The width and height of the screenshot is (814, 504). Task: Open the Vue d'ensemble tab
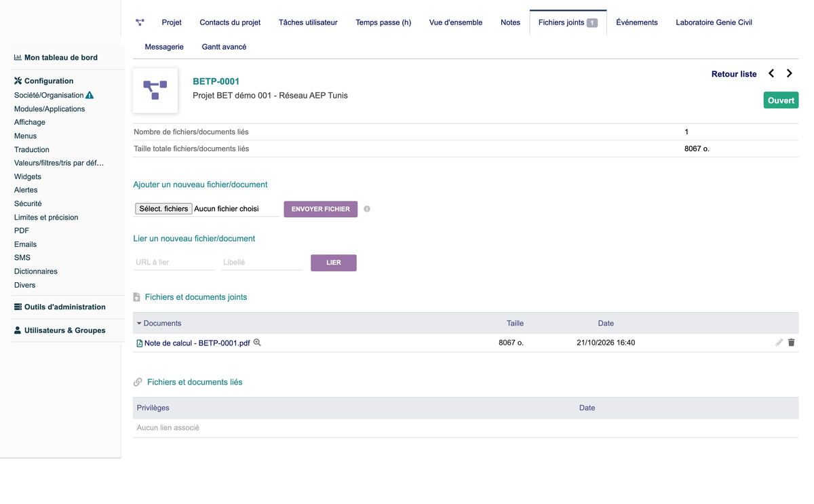point(456,22)
